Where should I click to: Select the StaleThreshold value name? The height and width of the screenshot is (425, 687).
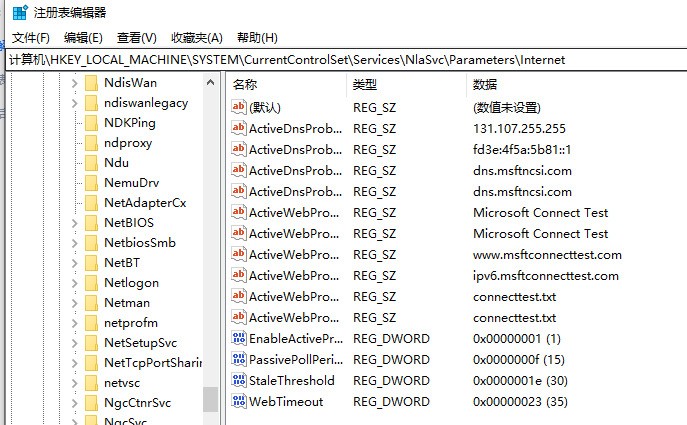tap(292, 380)
